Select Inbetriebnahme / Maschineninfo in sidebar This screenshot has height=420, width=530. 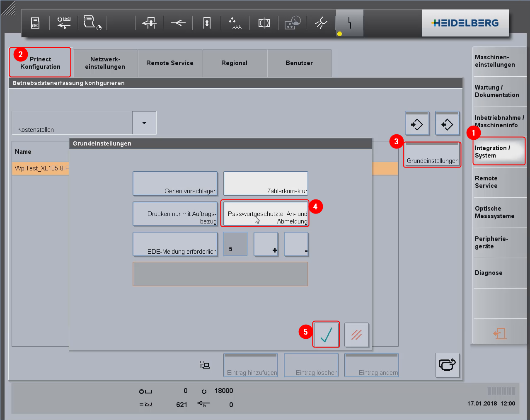pyautogui.click(x=499, y=122)
